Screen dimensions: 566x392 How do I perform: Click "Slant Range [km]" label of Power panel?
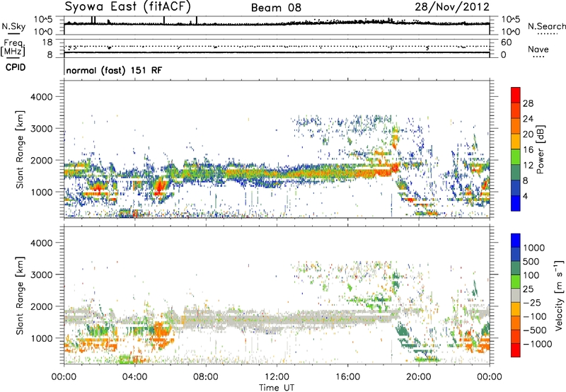click(x=20, y=149)
